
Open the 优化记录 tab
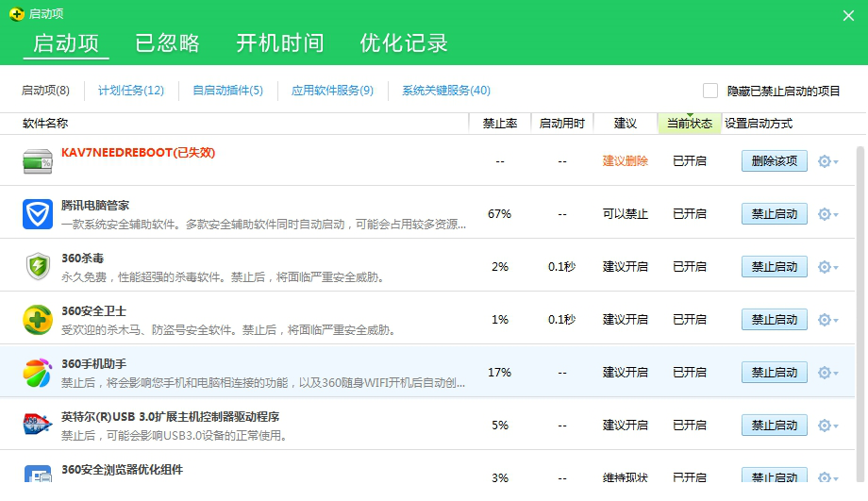403,43
